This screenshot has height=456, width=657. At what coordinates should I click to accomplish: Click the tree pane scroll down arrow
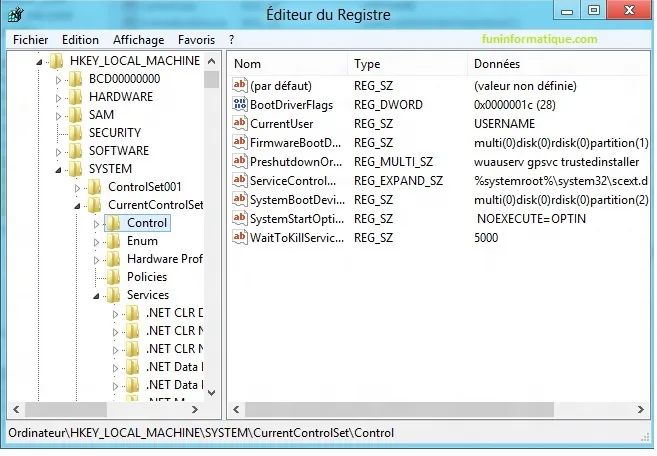[x=212, y=393]
